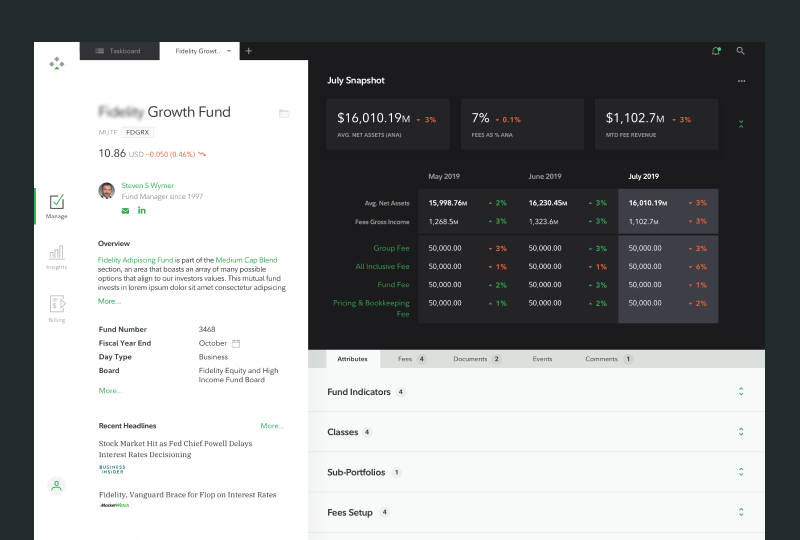Viewport: 800px width, 540px height.
Task: Open Steven S Wymer profile link
Action: [147, 185]
